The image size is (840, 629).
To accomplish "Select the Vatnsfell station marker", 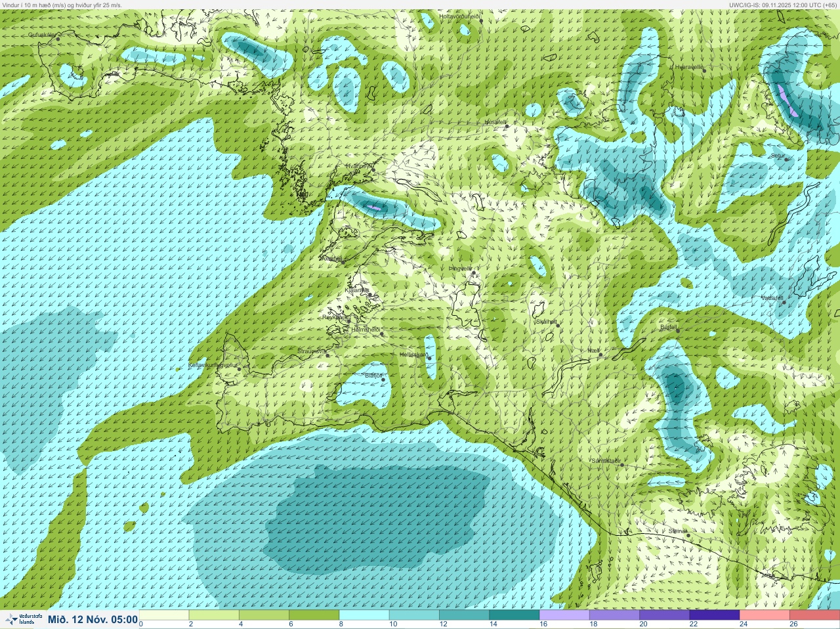I will coord(784,301).
